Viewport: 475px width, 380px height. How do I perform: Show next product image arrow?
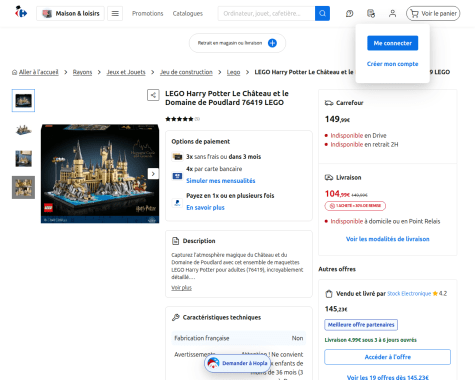pos(153,174)
